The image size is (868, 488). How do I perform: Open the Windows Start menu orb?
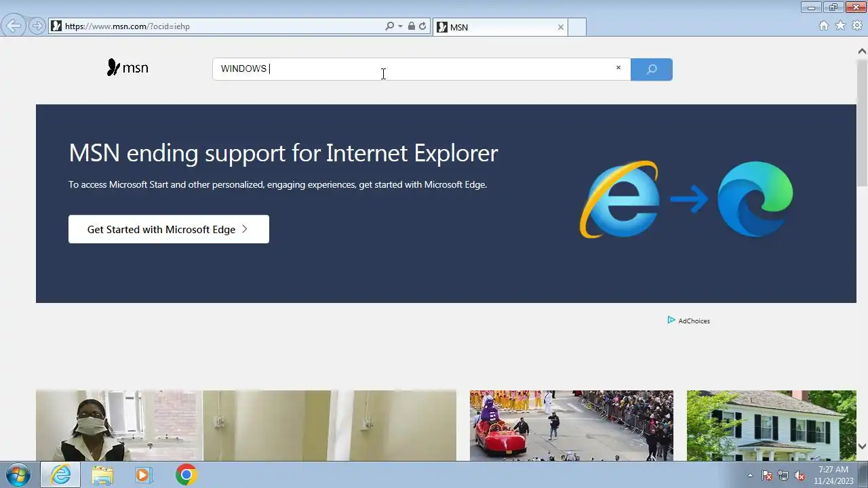18,474
